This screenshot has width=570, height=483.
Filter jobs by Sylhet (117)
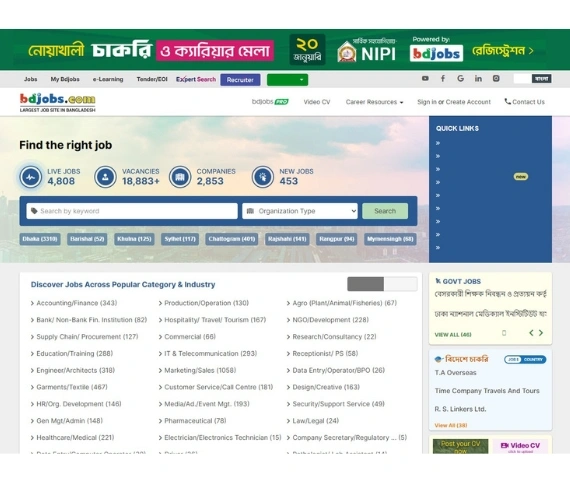click(180, 239)
